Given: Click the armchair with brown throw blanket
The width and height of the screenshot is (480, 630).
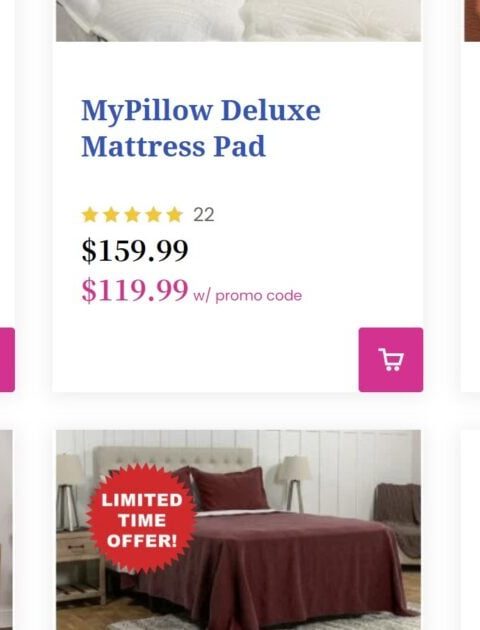Looking at the screenshot, I should coord(398,522).
